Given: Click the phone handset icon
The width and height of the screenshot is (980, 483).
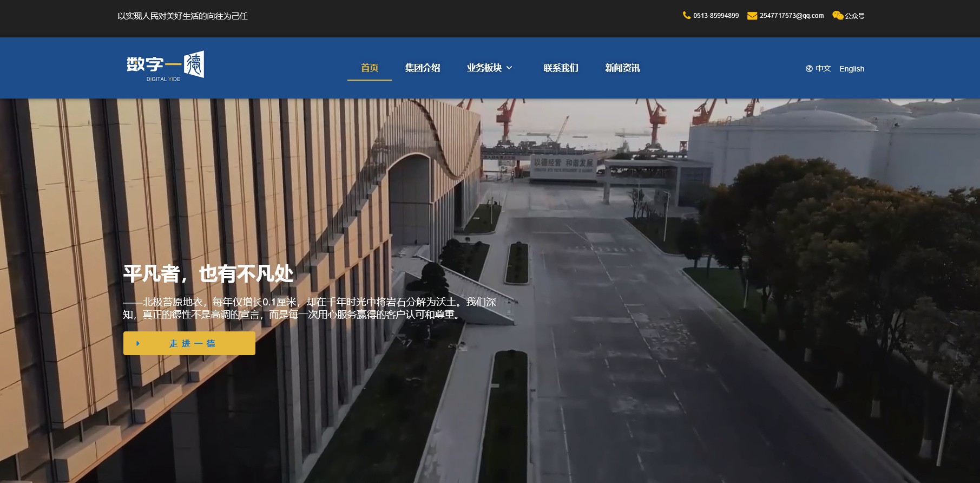Looking at the screenshot, I should point(686,15).
